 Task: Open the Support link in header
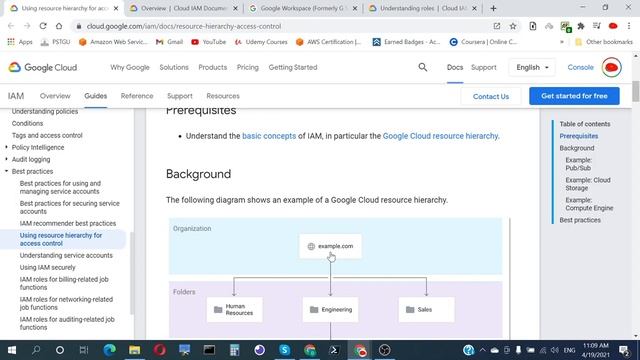point(483,67)
